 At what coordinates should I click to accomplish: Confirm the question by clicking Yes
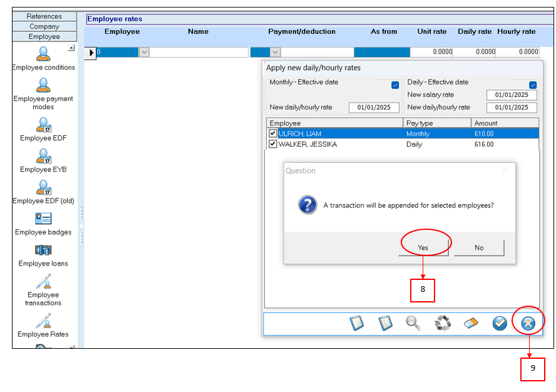point(423,247)
